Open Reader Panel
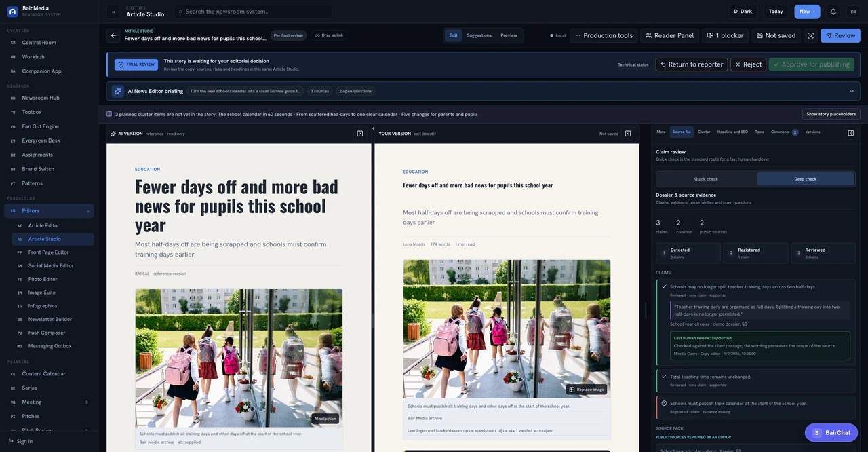This screenshot has width=868, height=452. 670,35
